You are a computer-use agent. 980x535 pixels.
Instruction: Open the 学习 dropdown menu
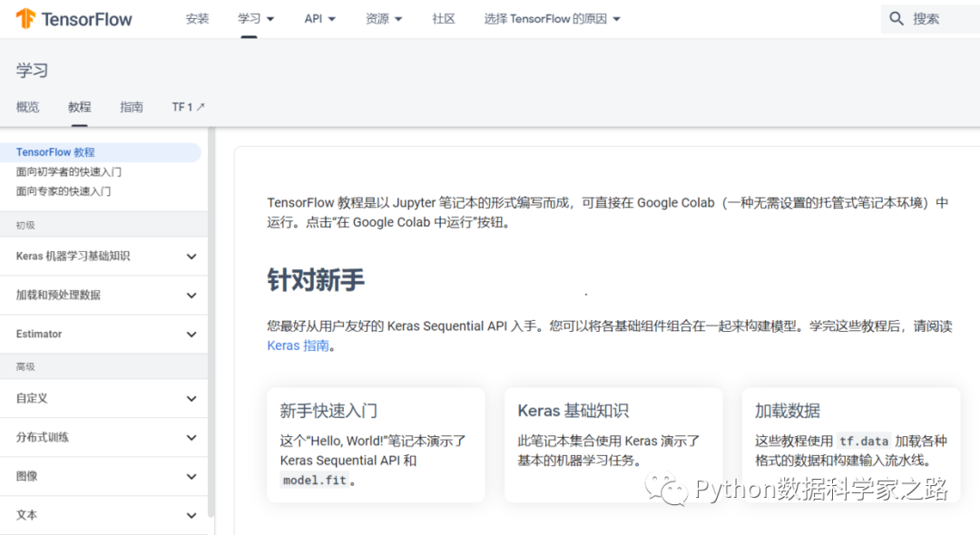click(x=256, y=19)
